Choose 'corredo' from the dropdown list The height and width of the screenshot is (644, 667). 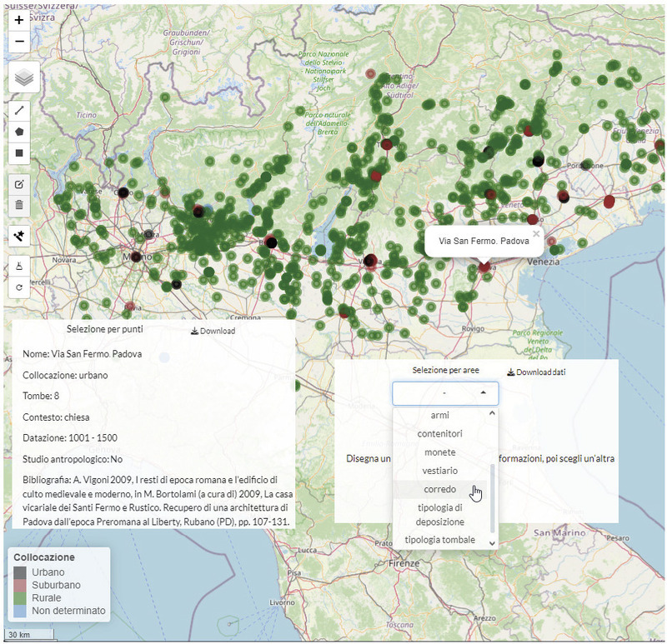click(439, 489)
